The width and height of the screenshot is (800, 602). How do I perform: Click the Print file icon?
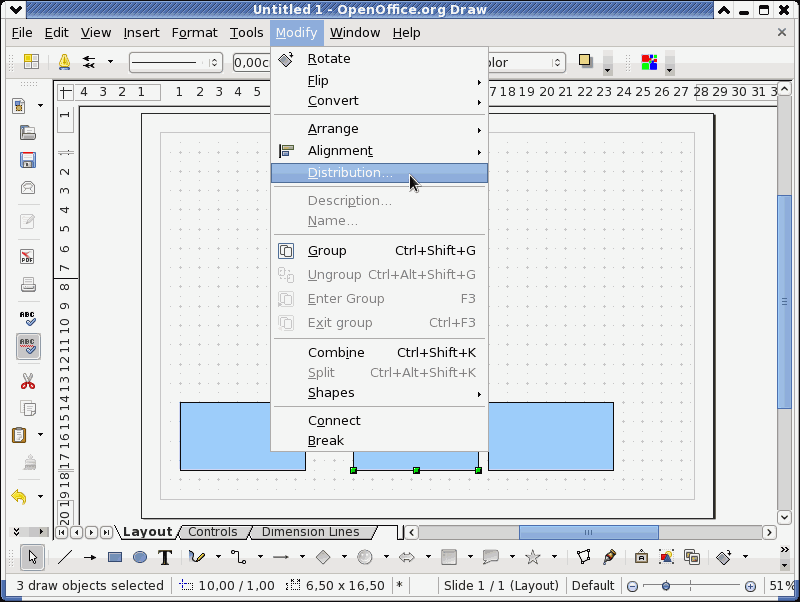[28, 284]
